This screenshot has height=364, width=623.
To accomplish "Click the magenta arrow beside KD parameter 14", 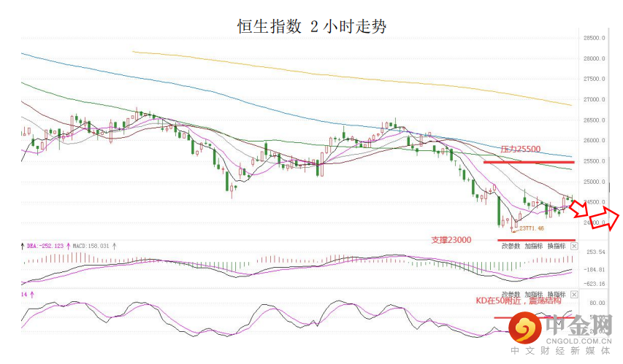I will coord(32,293).
